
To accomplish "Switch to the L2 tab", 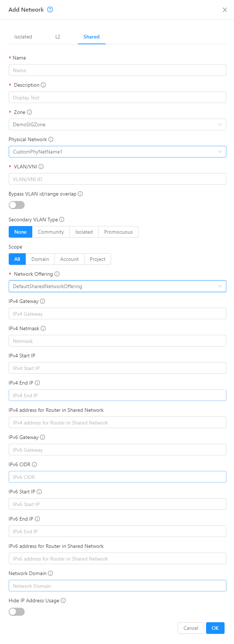I will click(x=58, y=37).
